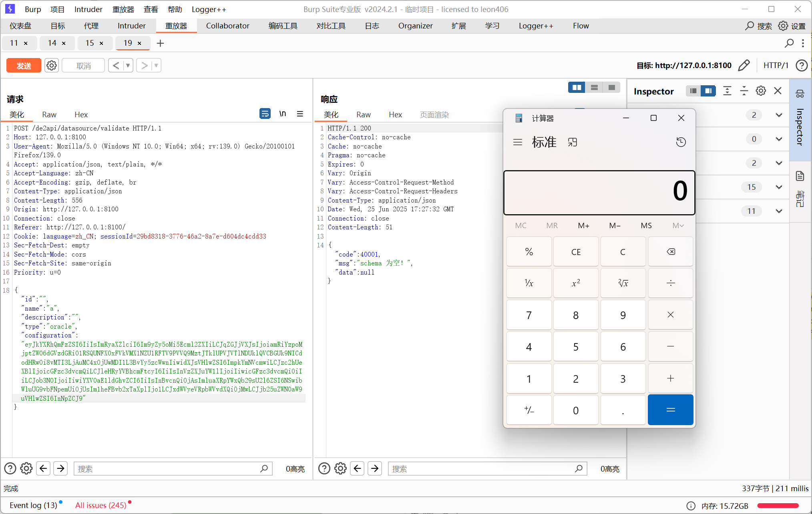Open calculator hamburger navigation menu
812x514 pixels.
tap(518, 142)
